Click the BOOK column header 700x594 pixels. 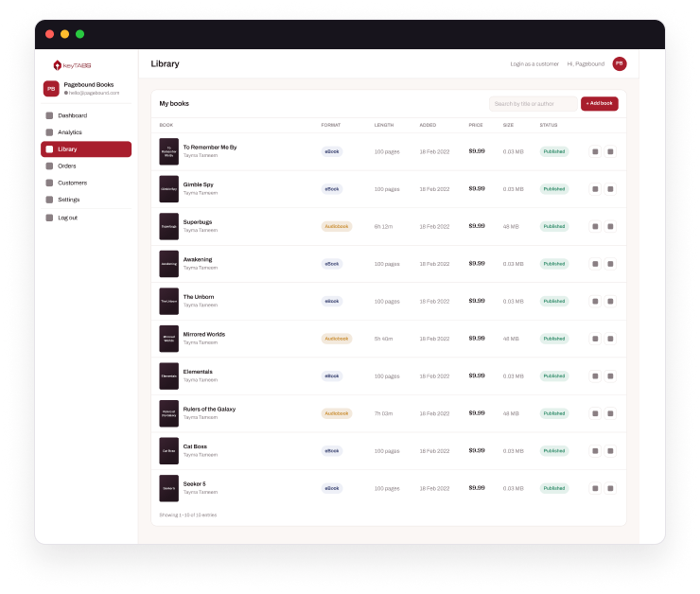coord(166,126)
